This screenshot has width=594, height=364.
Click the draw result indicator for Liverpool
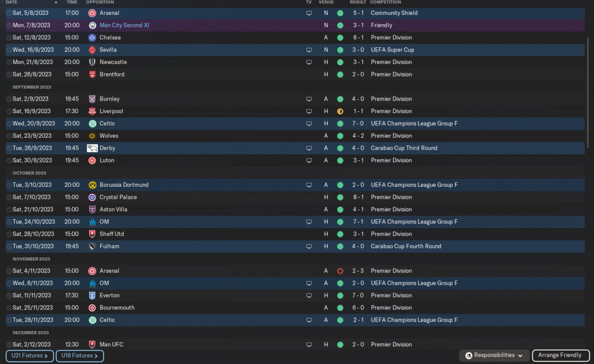click(x=340, y=111)
